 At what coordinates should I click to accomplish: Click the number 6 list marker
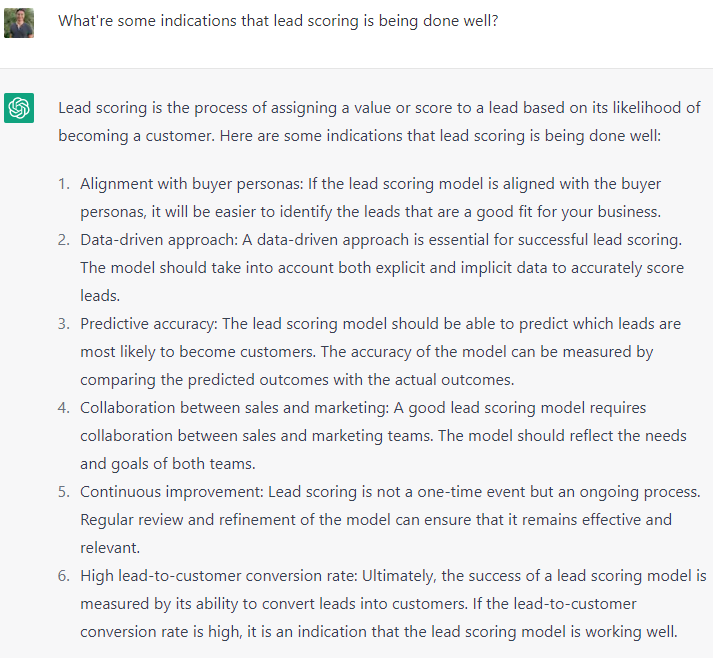click(63, 576)
